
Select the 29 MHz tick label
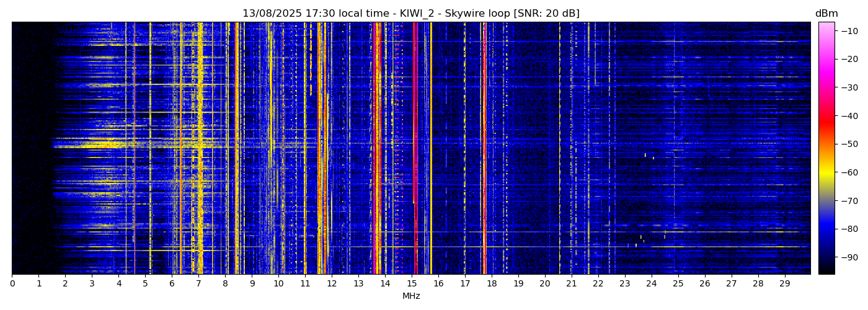784,284
